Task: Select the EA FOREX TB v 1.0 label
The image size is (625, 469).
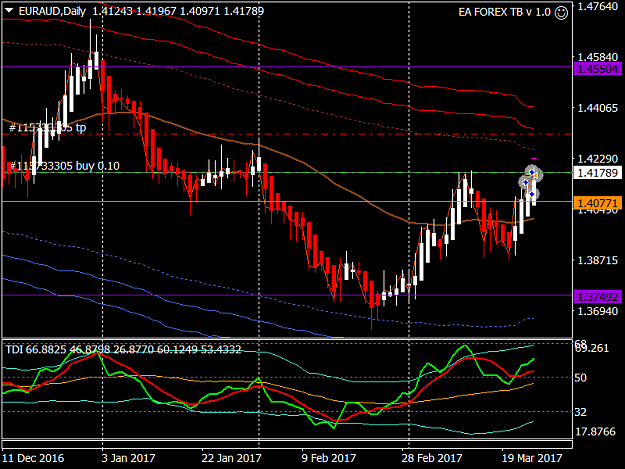Action: click(504, 12)
